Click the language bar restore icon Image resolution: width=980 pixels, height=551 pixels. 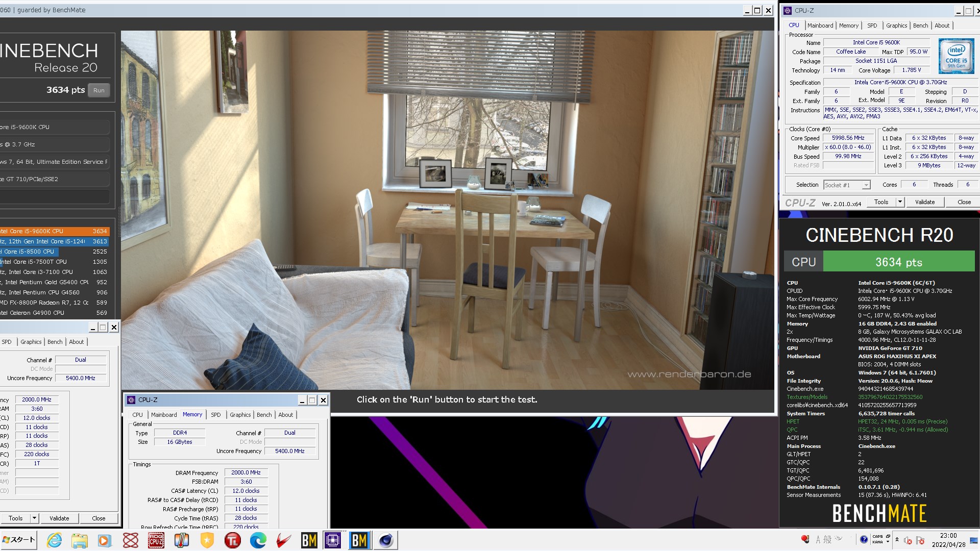coord(888,536)
